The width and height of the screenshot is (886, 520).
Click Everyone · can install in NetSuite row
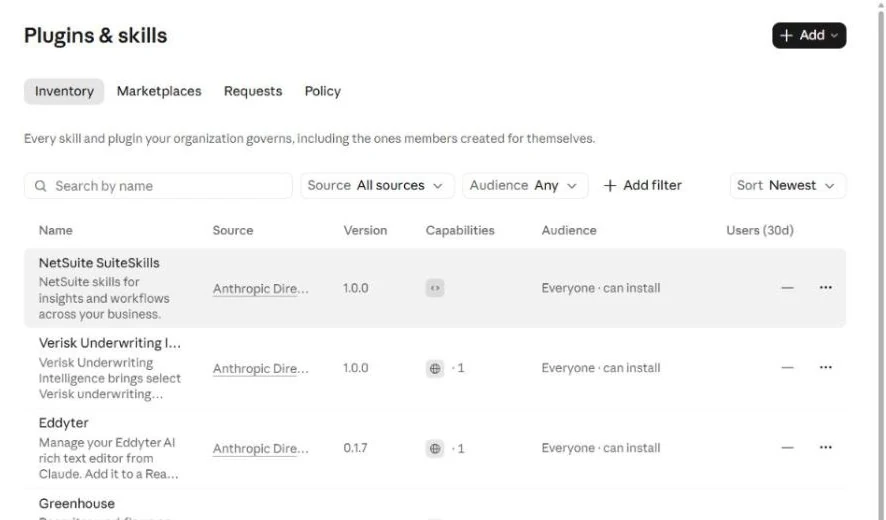coord(601,288)
